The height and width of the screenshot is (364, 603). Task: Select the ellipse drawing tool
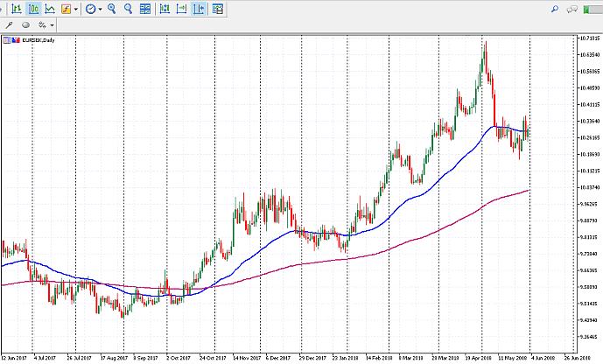pos(25,25)
